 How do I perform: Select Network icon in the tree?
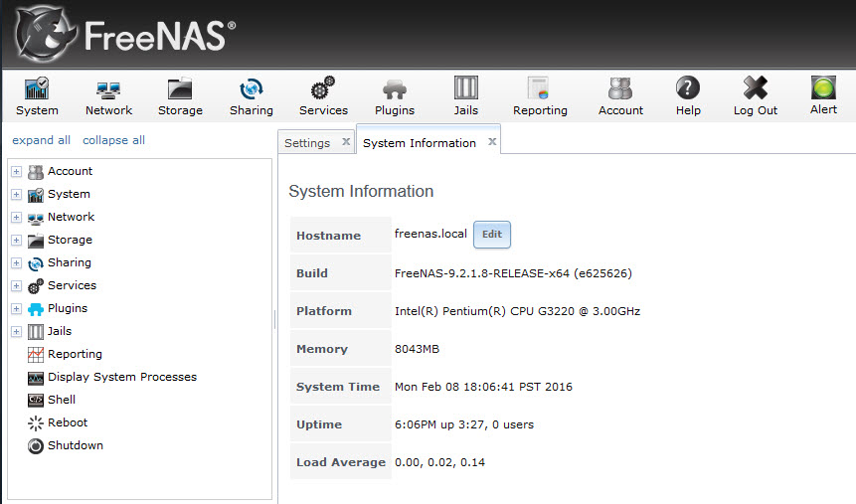point(36,218)
